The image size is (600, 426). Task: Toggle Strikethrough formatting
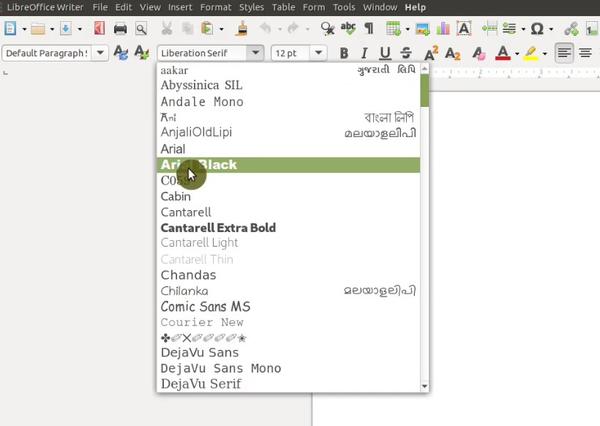[x=406, y=53]
